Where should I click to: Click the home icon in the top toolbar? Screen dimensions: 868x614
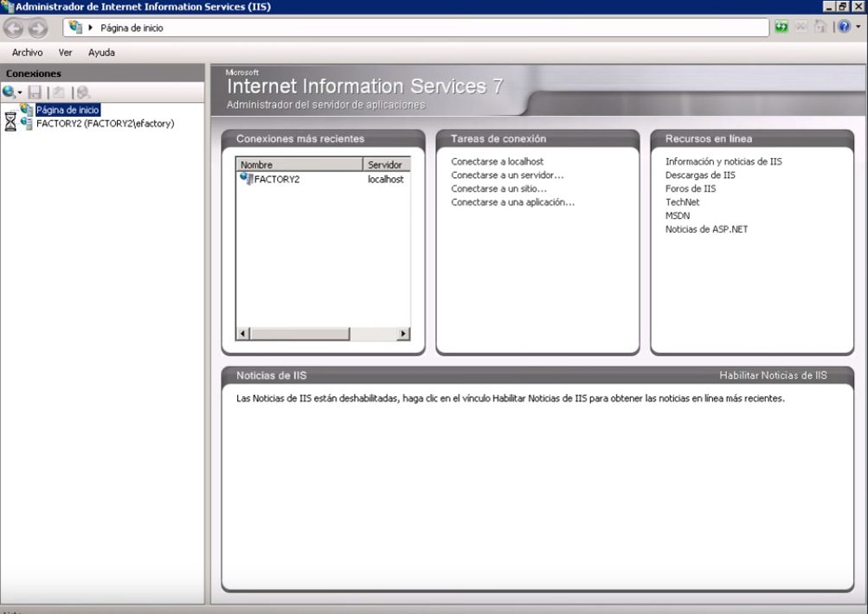tap(819, 27)
